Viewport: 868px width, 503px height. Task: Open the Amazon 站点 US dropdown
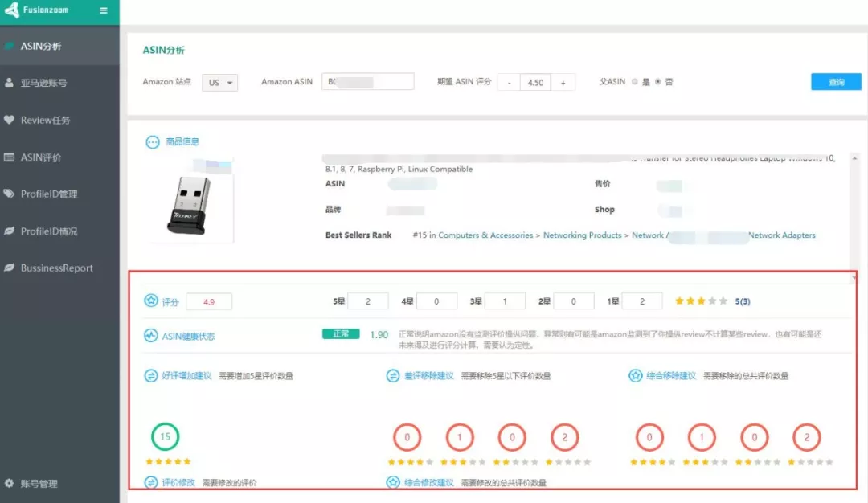219,83
